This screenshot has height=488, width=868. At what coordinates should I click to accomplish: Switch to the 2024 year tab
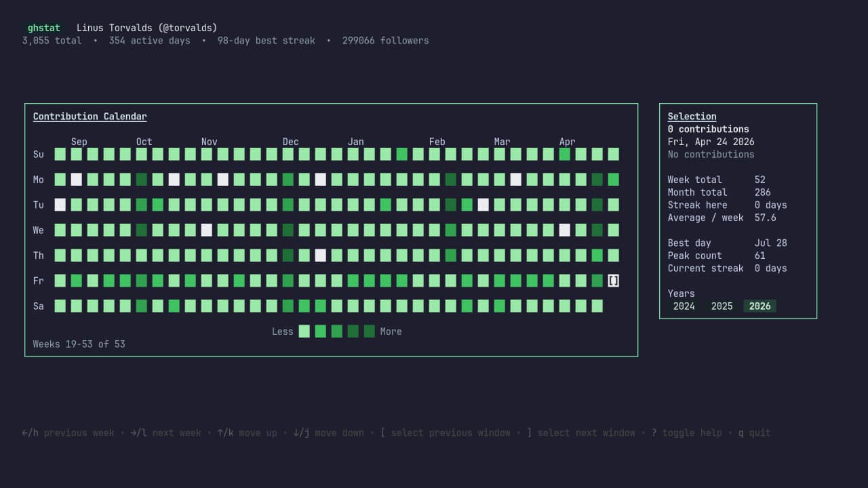(x=684, y=306)
